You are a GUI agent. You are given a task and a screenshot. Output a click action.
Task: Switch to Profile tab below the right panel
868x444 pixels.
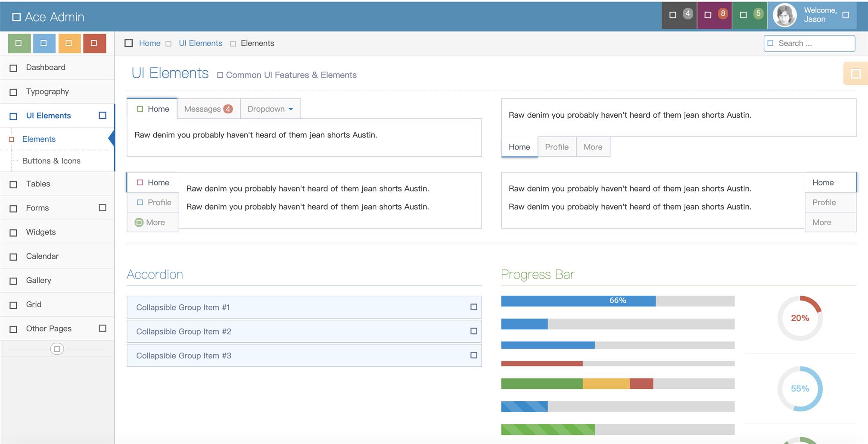pyautogui.click(x=557, y=147)
